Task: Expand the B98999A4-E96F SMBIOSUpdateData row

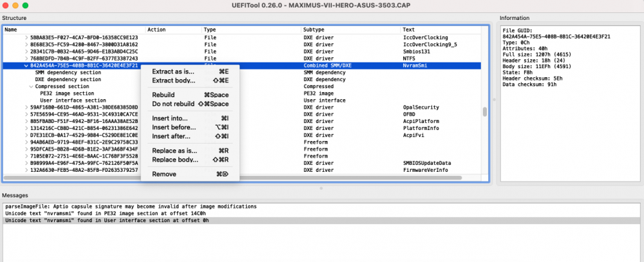Action: tap(26, 163)
